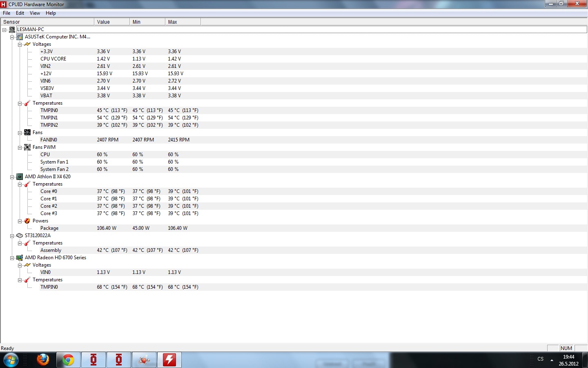Click the ST3120022A hard drive icon
Image resolution: width=588 pixels, height=368 pixels.
[x=20, y=236]
